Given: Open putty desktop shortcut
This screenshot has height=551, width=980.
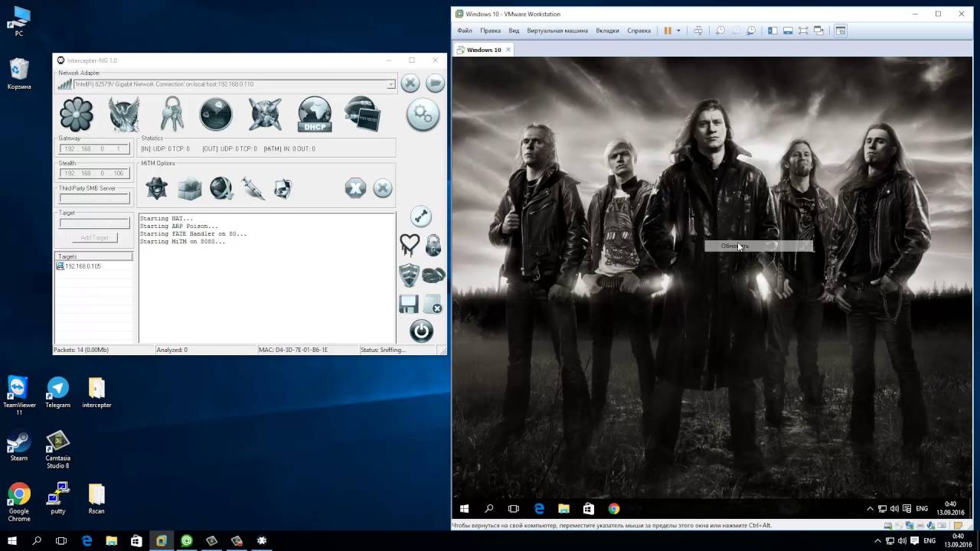Looking at the screenshot, I should [x=58, y=498].
